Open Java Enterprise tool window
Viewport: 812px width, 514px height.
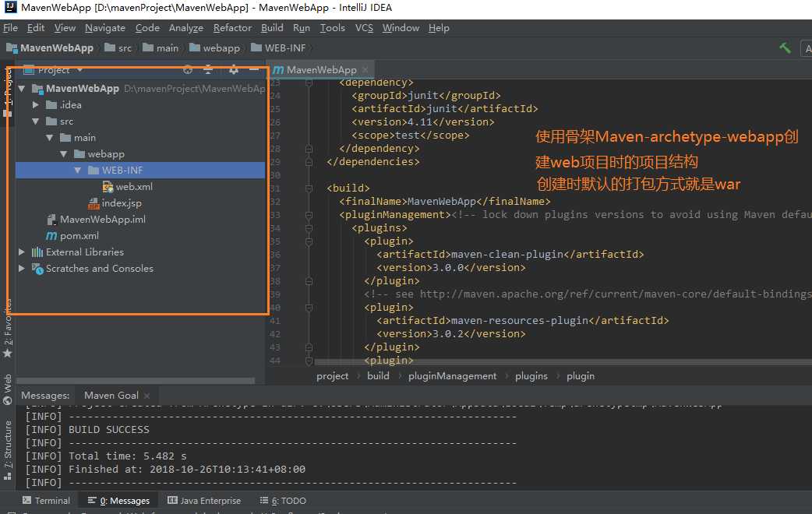point(204,501)
